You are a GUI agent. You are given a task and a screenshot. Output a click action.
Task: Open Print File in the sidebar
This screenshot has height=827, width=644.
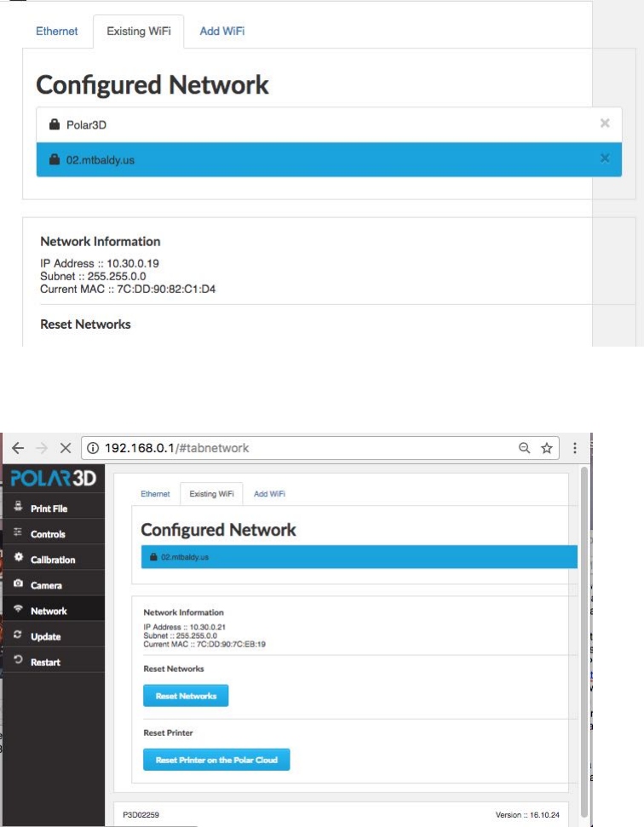tap(54, 508)
